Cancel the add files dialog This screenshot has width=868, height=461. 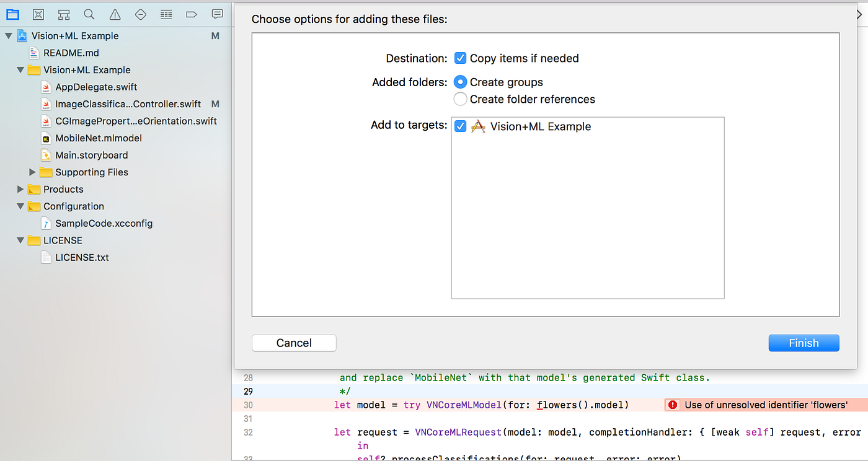pyautogui.click(x=294, y=343)
